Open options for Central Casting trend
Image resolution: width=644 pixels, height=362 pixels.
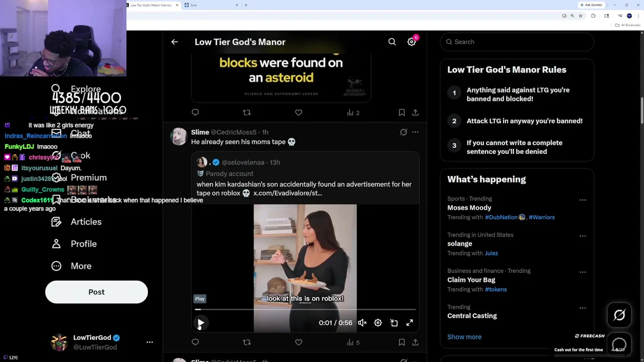pos(583,308)
